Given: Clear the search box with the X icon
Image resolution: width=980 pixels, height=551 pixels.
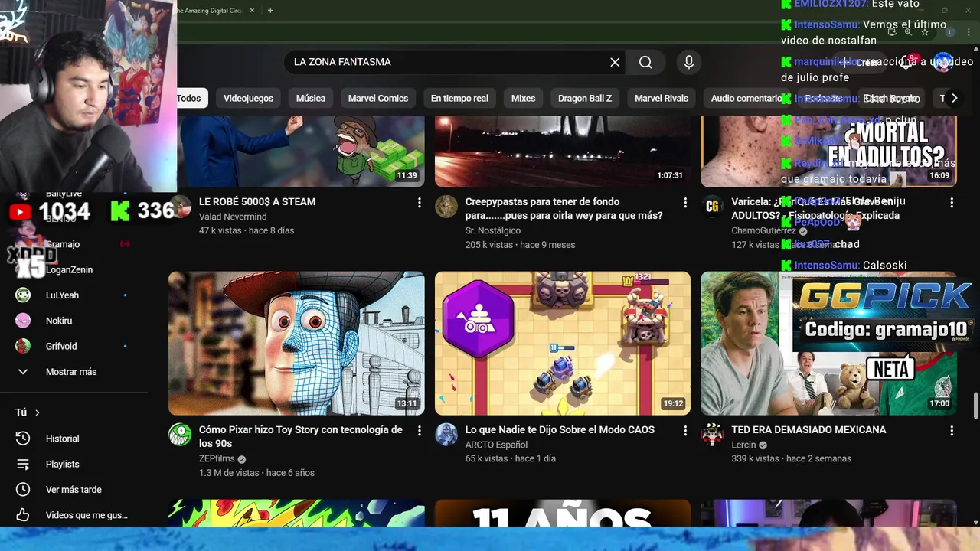Looking at the screenshot, I should click(615, 62).
